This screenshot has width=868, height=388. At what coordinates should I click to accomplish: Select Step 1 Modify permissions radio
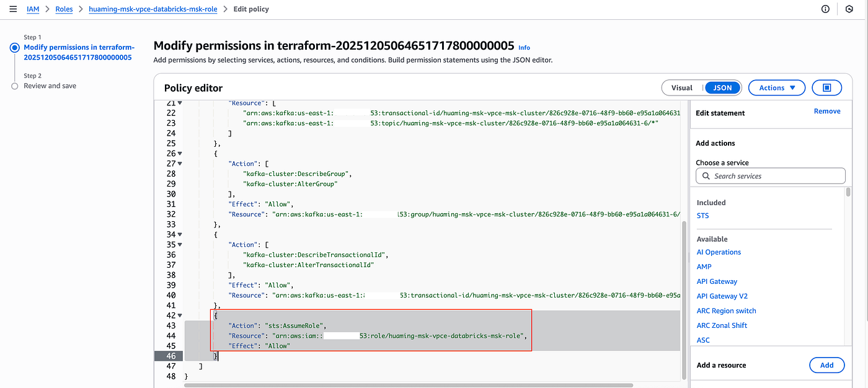click(15, 48)
